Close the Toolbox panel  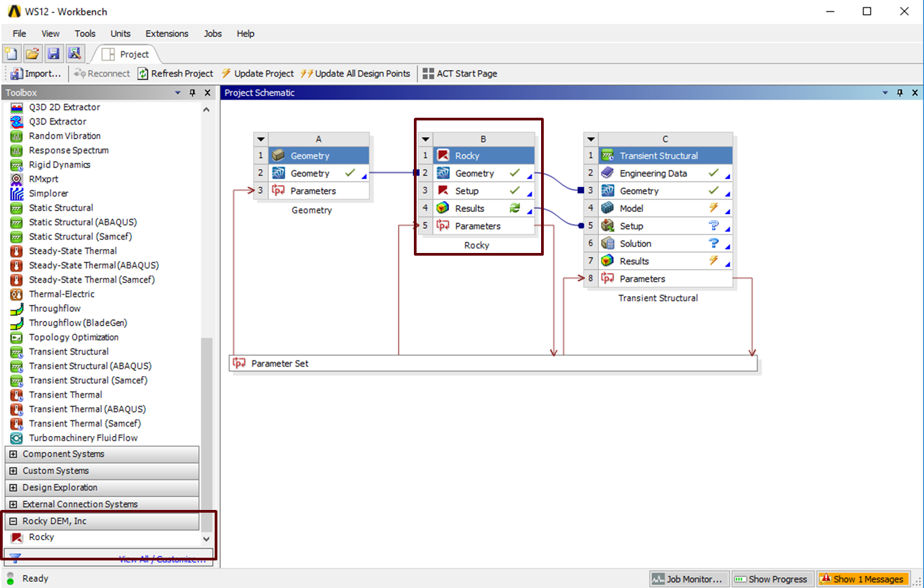click(207, 93)
